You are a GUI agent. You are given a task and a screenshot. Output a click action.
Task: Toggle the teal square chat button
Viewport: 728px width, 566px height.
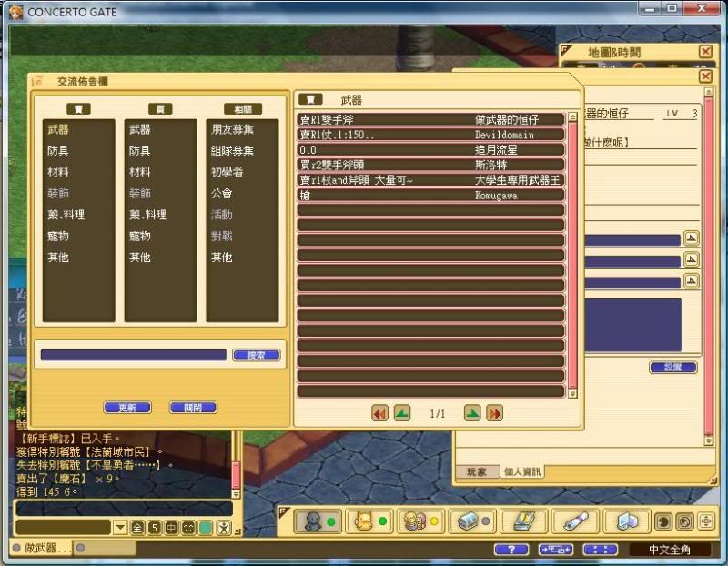pyautogui.click(x=206, y=528)
